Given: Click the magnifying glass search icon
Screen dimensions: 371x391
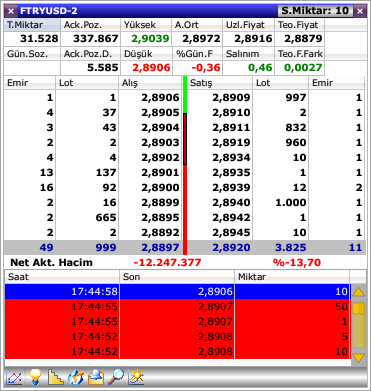Looking at the screenshot, I should click(116, 377).
